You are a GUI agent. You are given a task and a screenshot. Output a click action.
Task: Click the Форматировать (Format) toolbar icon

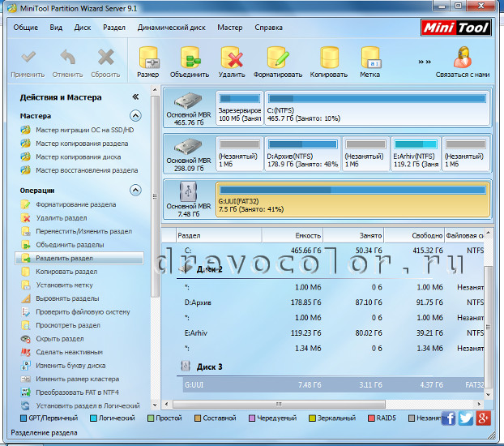(278, 58)
